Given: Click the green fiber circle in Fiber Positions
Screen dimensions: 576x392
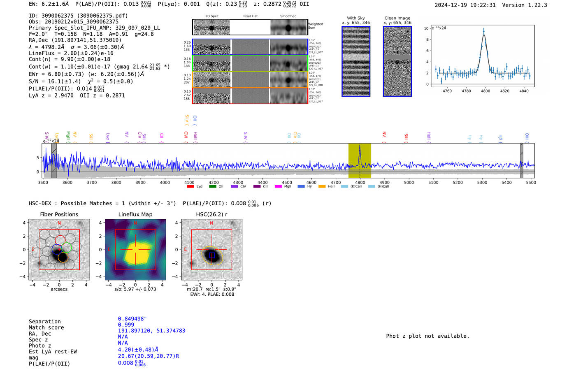Looking at the screenshot, I should [x=67, y=248].
